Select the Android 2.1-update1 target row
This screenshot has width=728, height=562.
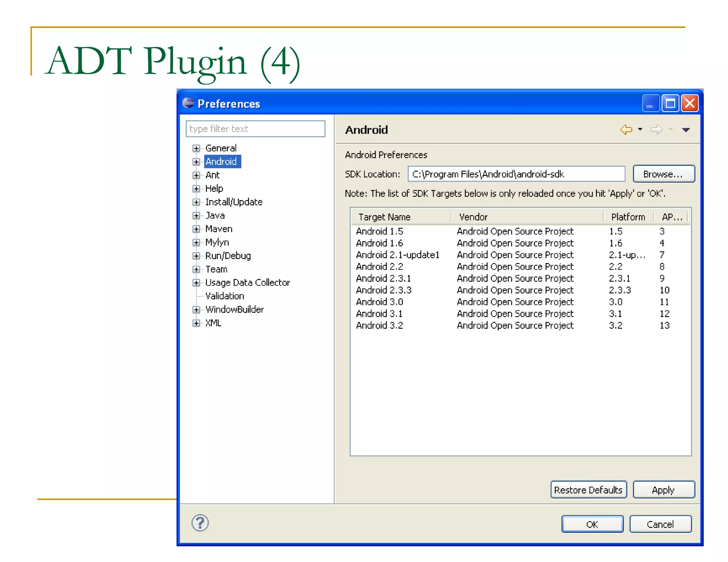[x=520, y=255]
